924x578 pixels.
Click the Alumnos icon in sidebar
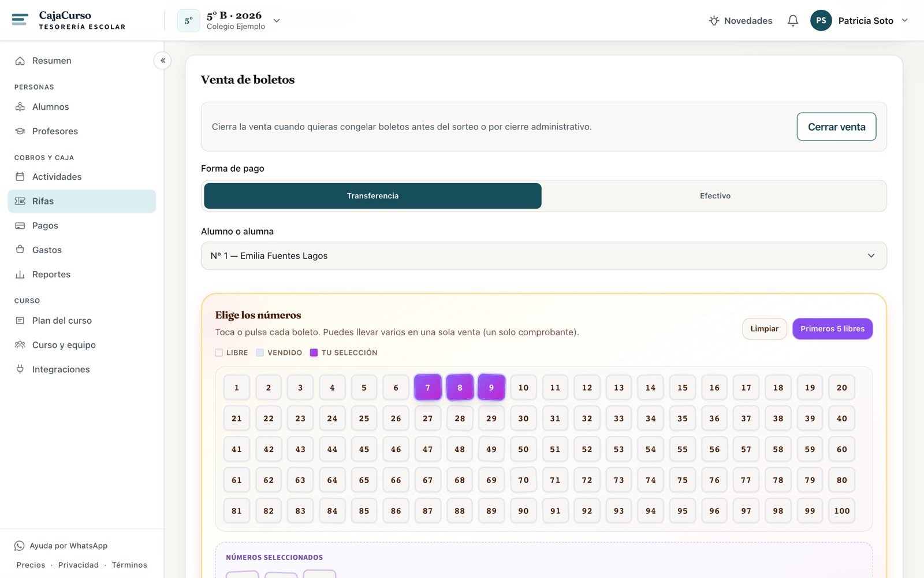[20, 107]
